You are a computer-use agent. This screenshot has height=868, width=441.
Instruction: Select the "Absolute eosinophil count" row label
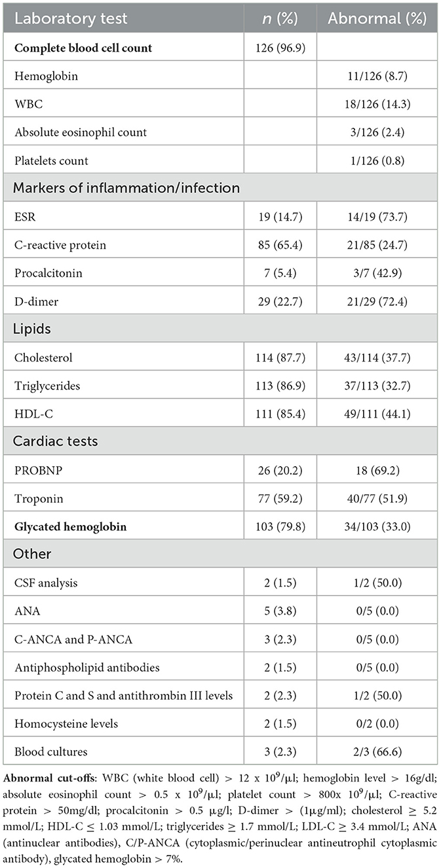[x=81, y=132]
